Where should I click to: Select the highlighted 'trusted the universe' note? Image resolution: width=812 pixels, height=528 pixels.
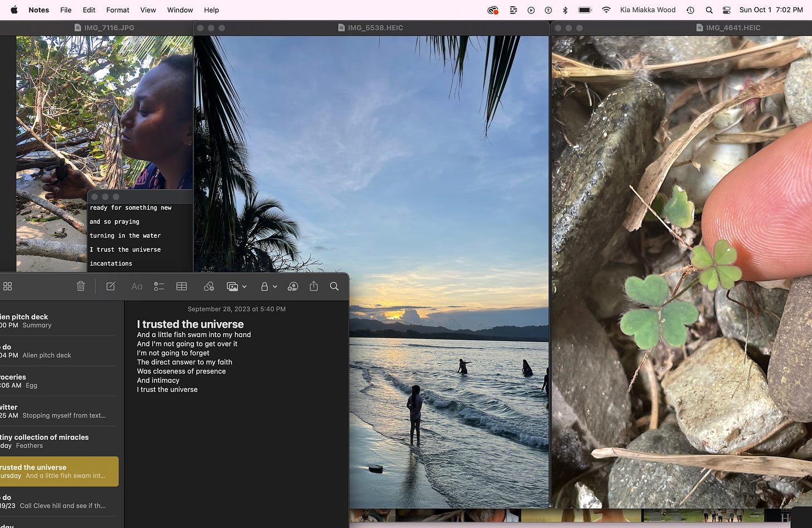click(59, 472)
